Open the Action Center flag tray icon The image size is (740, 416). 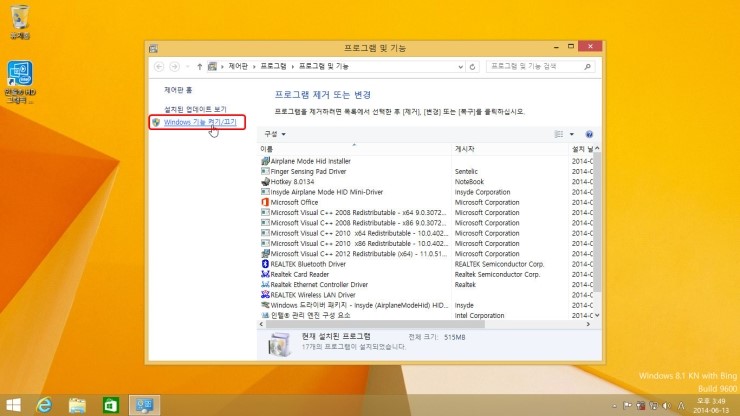pos(627,406)
